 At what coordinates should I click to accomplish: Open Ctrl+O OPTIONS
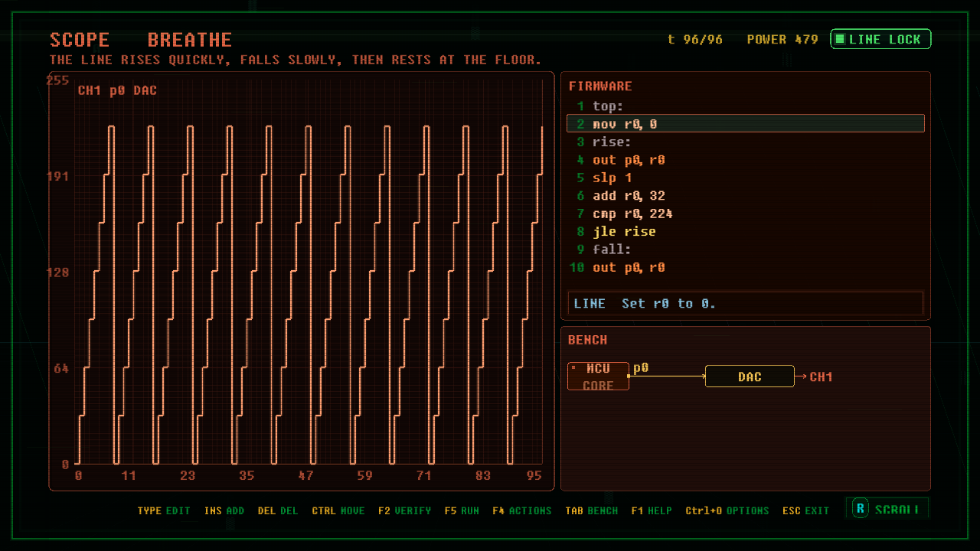727,510
